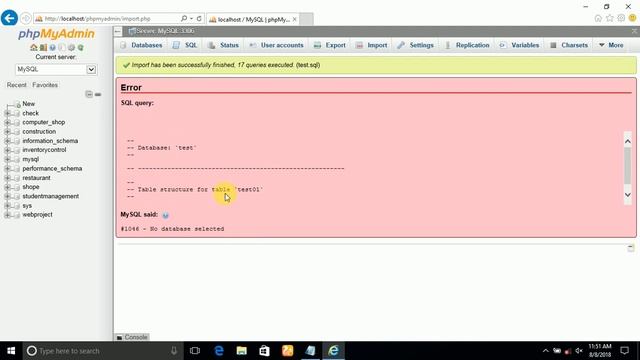Click the Recent tables button

click(17, 85)
